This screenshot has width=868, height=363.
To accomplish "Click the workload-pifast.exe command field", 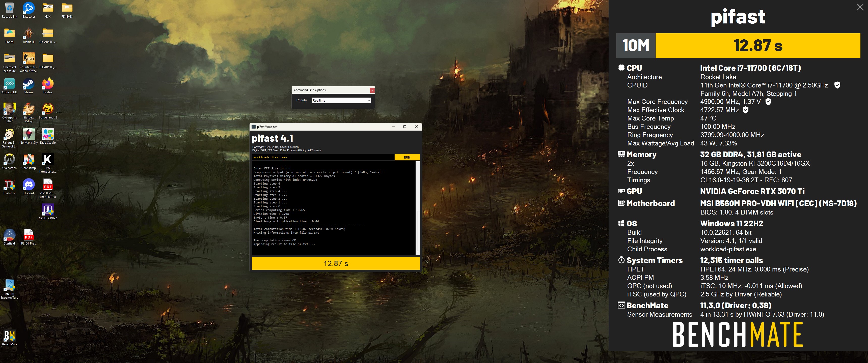I will tap(322, 157).
